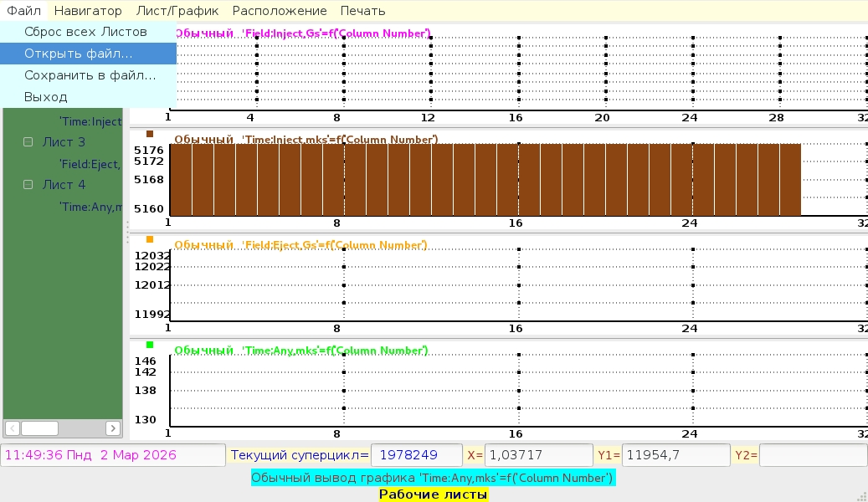Screen dimensions: 868x502
Task: Select 'Сброс всех Листов' menu entry
Action: click(x=85, y=32)
